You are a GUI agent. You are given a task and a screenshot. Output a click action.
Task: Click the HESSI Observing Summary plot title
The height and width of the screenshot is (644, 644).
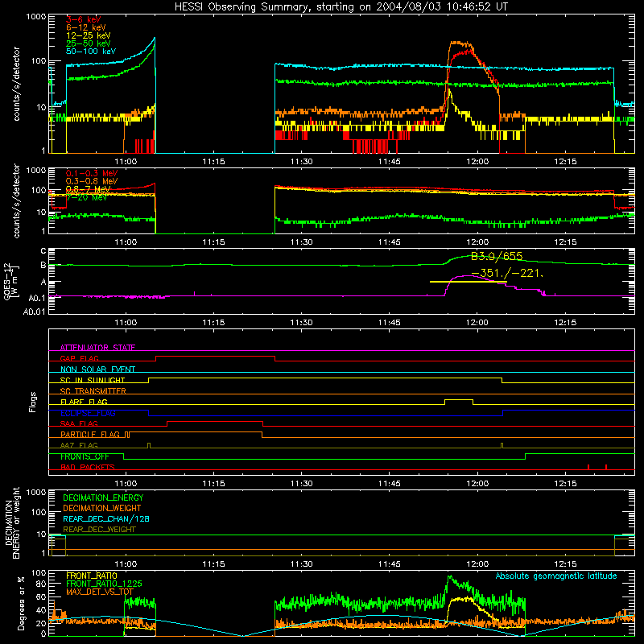tap(341, 6)
